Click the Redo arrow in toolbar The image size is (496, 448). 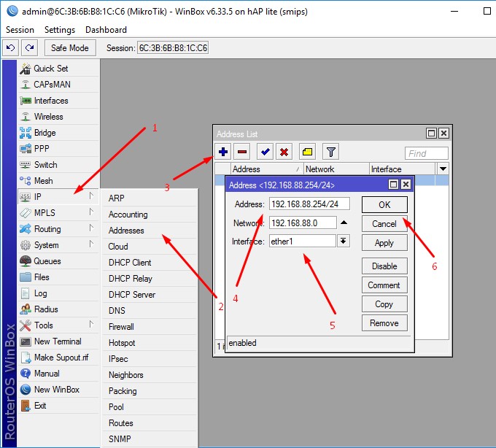tap(29, 48)
